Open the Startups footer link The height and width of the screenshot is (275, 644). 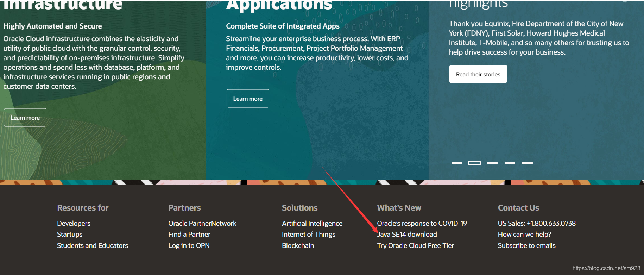[x=70, y=234]
